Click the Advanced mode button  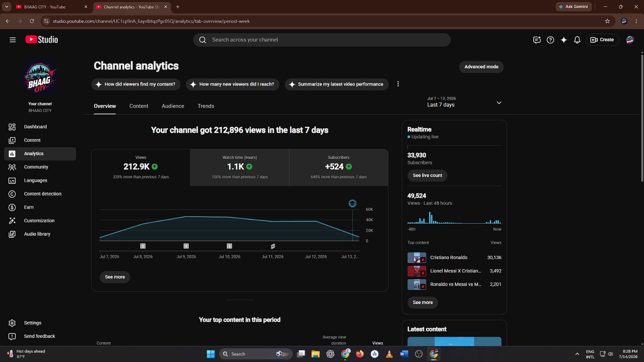481,67
